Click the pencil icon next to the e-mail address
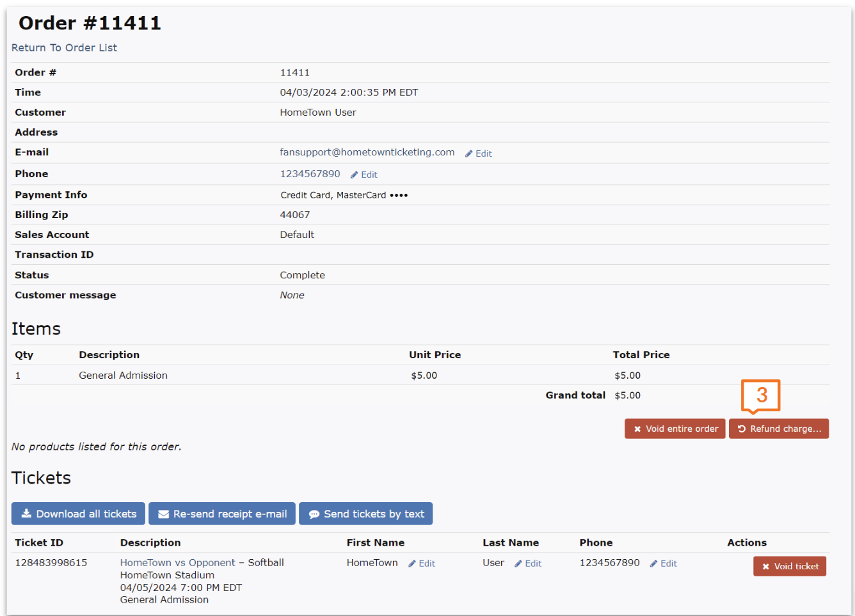Image resolution: width=855 pixels, height=616 pixels. [x=469, y=154]
